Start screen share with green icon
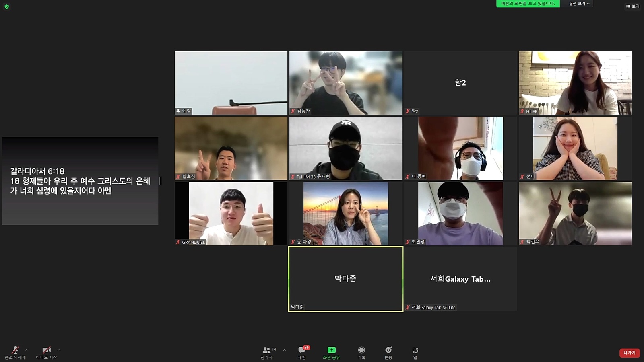Viewport: 644px width, 362px height. [x=331, y=350]
